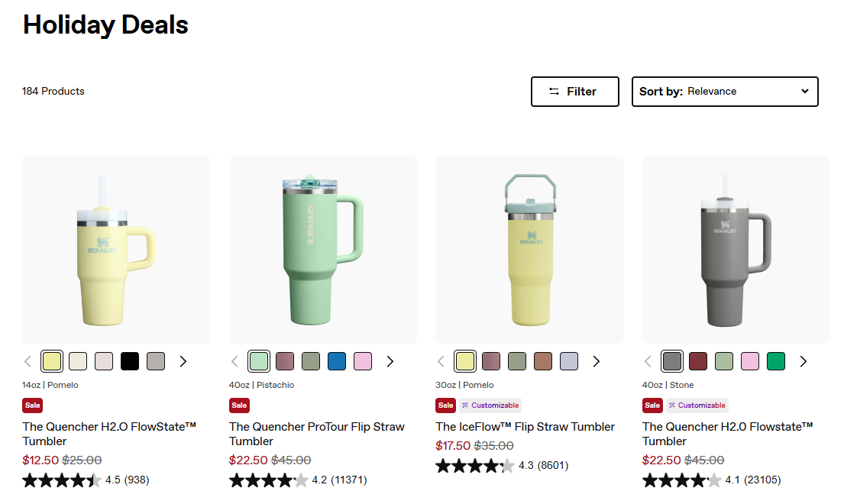The width and height of the screenshot is (844, 504).
Task: Open the Filter button
Action: [574, 92]
